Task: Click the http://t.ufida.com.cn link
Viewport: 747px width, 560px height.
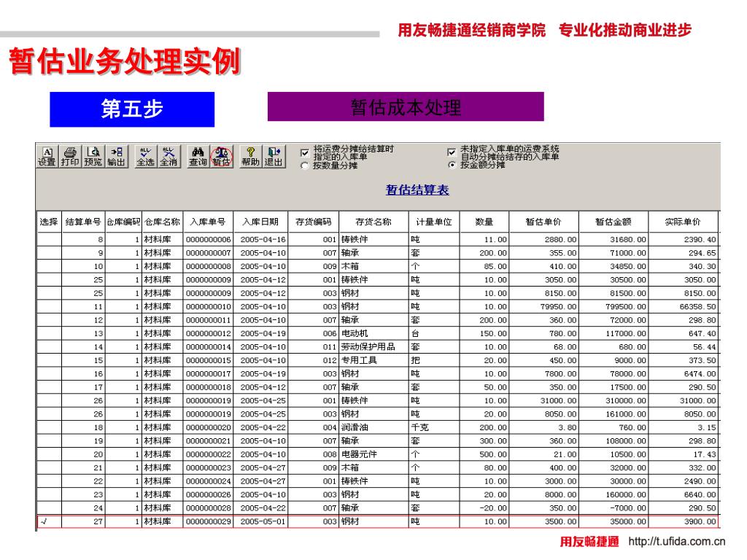Action: coord(676,542)
